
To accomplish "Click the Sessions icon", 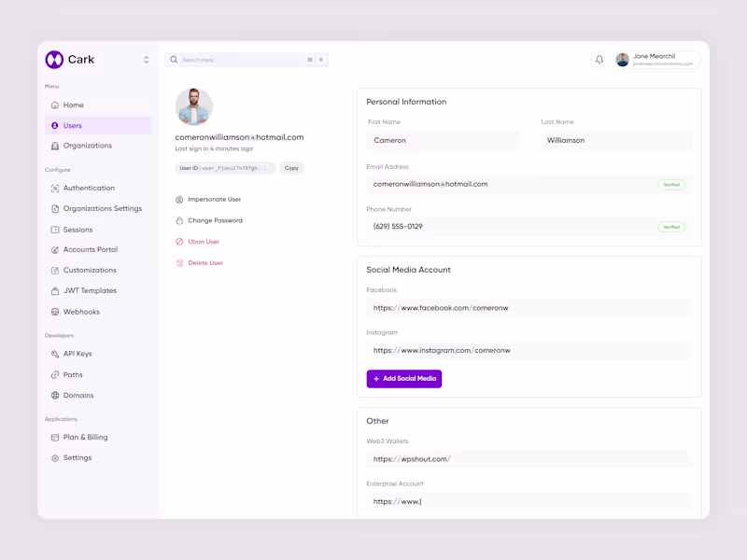I will click(55, 230).
